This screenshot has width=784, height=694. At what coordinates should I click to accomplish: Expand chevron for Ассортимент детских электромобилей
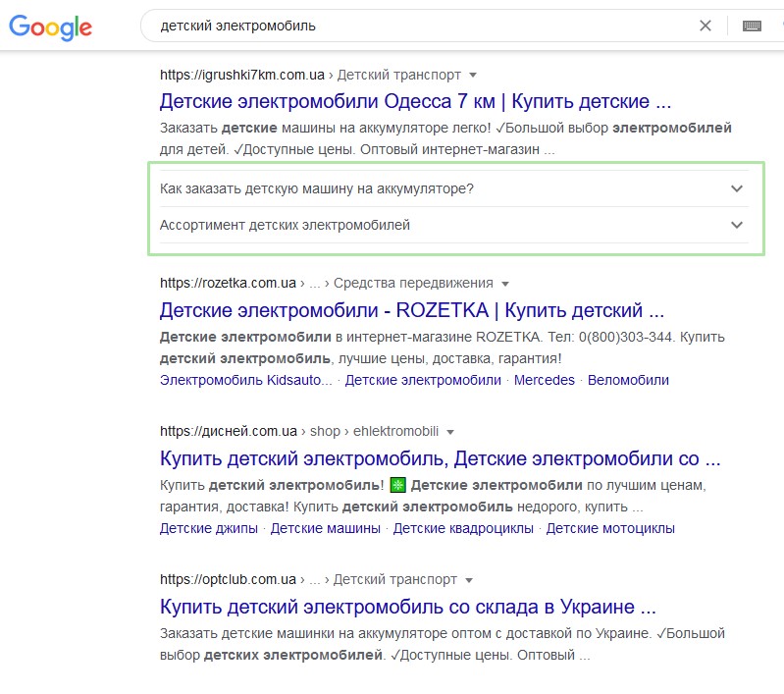click(737, 225)
